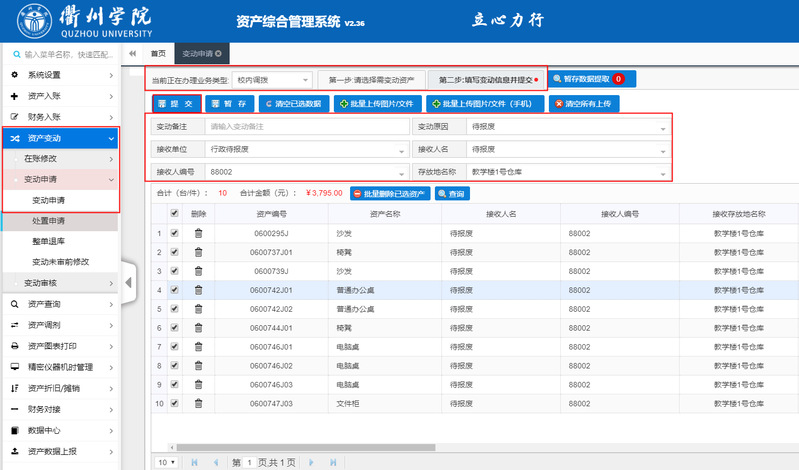Open 资产查询 menu item
Viewport: 799px width, 470px height.
[61, 304]
